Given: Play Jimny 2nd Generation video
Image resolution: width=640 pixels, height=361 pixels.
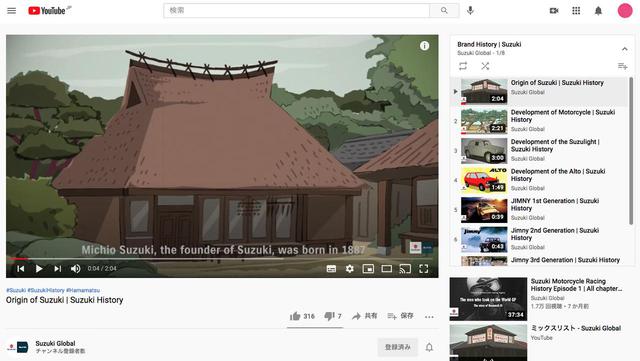Looking at the screenshot, I should pyautogui.click(x=539, y=239).
